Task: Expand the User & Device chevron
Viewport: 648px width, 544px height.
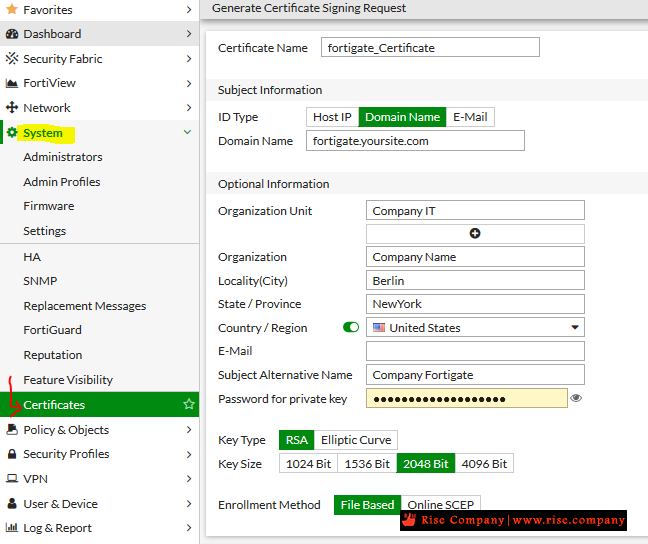Action: pyautogui.click(x=189, y=503)
